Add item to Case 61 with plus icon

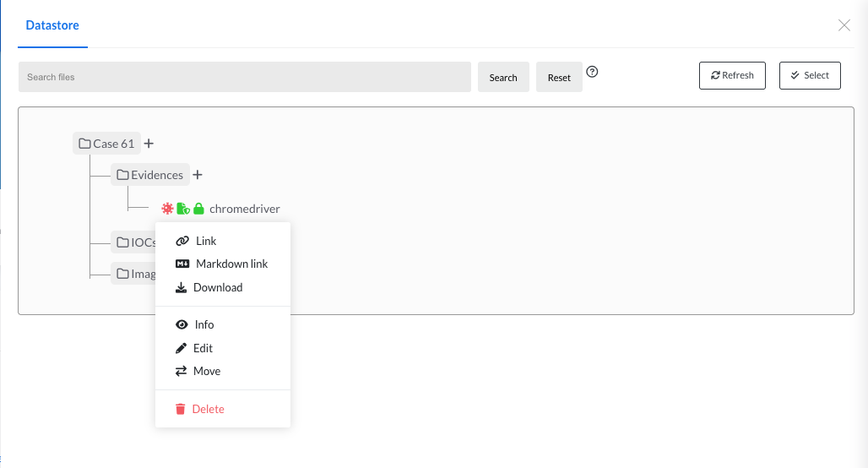click(149, 144)
